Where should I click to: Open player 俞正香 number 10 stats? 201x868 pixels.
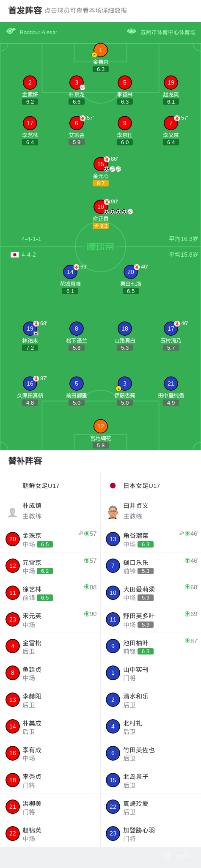(x=100, y=206)
